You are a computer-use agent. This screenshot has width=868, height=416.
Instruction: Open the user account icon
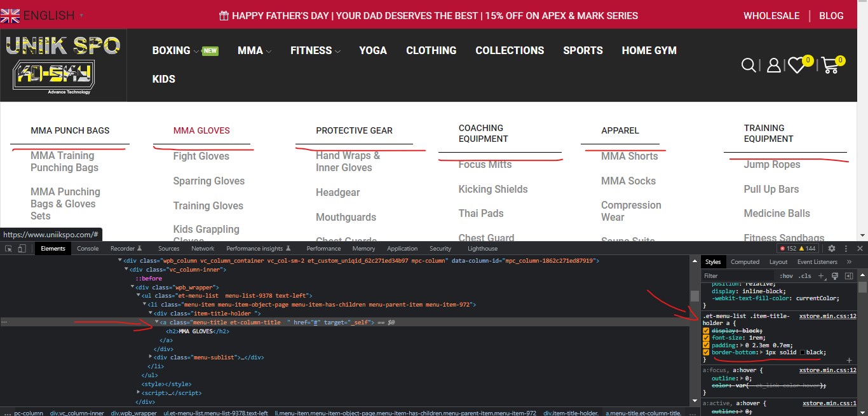tap(773, 65)
